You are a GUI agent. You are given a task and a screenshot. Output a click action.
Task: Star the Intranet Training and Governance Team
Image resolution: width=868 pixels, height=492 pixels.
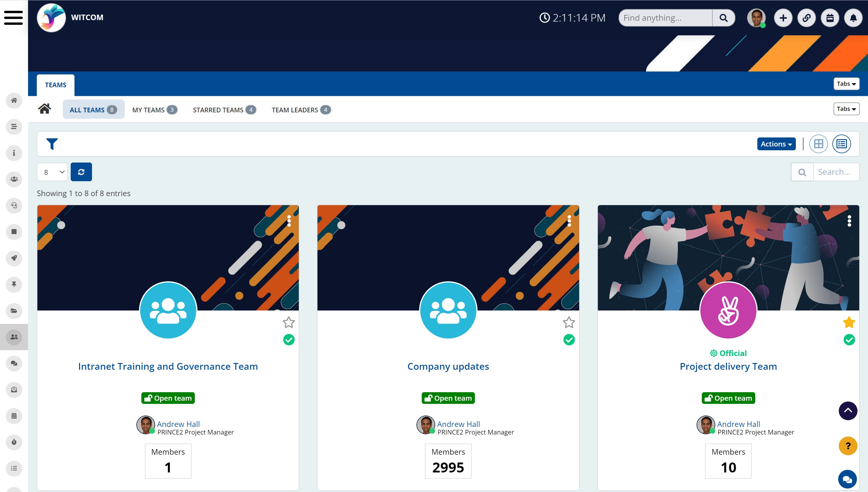click(289, 322)
